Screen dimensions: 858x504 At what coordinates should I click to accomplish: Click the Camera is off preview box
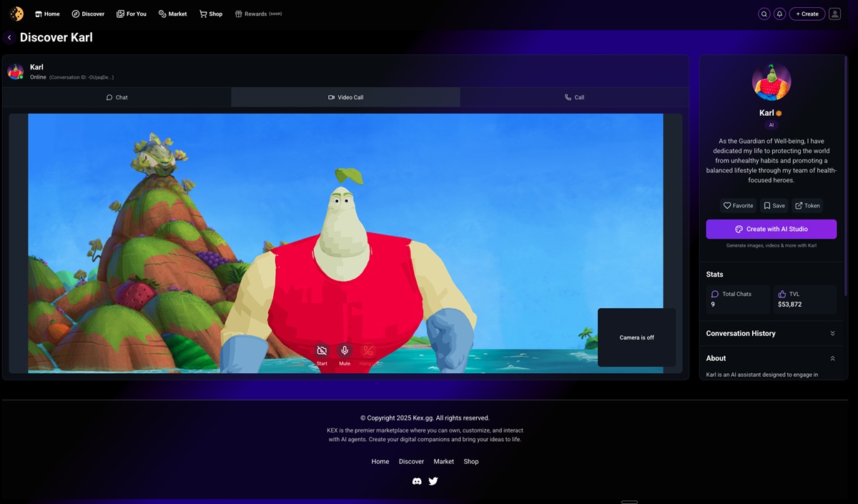pyautogui.click(x=636, y=337)
